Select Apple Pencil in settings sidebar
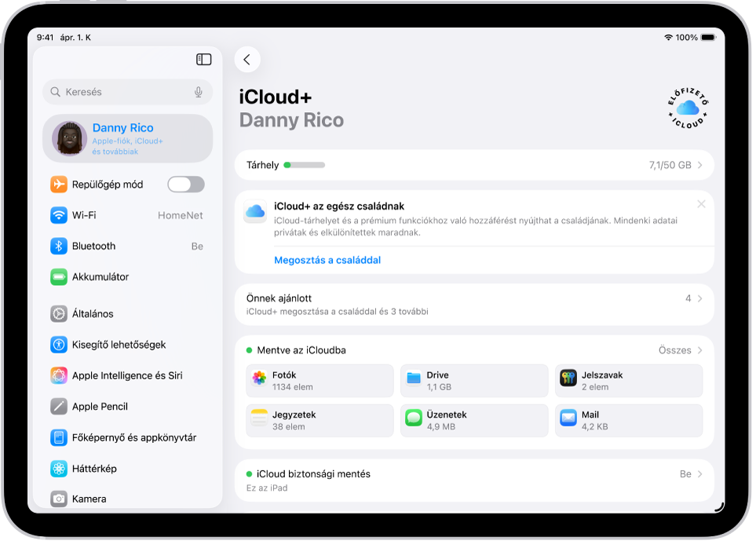Image resolution: width=756 pixels, height=541 pixels. (127, 407)
